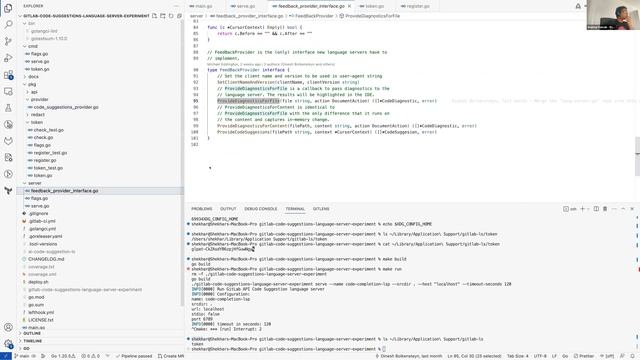Switch to the serve.go editor tab
The image size is (640, 360).
pyautogui.click(x=245, y=6)
